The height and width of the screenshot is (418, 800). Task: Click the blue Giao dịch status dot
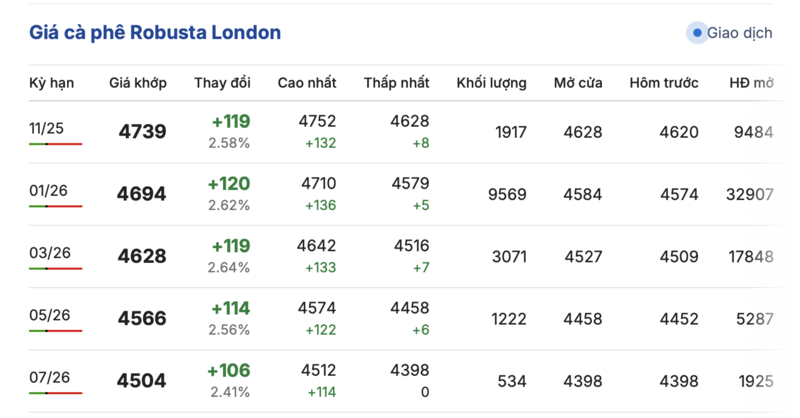tap(697, 33)
